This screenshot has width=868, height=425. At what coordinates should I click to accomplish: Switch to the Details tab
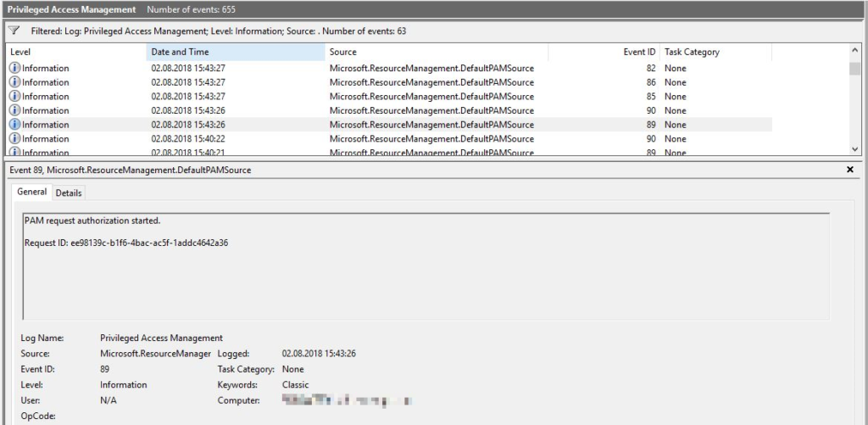[69, 193]
